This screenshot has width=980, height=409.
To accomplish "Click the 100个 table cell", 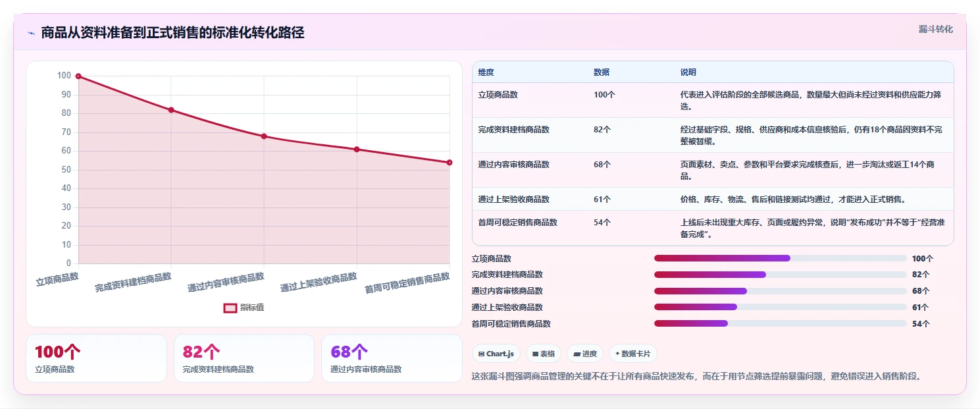I will (x=604, y=95).
